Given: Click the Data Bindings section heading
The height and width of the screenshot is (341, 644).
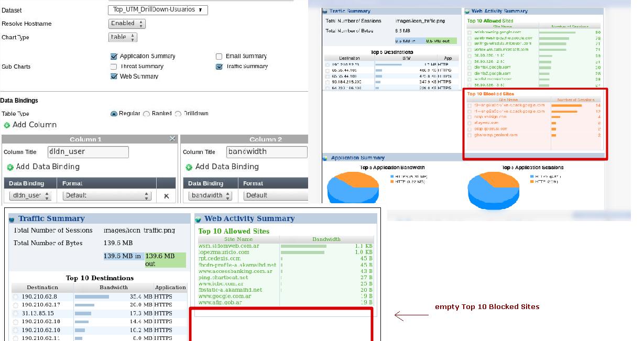Looking at the screenshot, I should tap(19, 101).
